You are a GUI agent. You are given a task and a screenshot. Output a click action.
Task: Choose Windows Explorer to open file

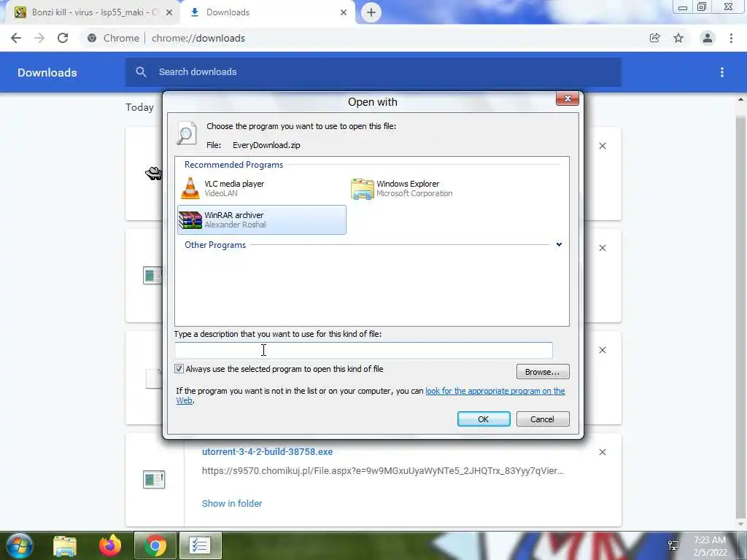click(x=433, y=188)
